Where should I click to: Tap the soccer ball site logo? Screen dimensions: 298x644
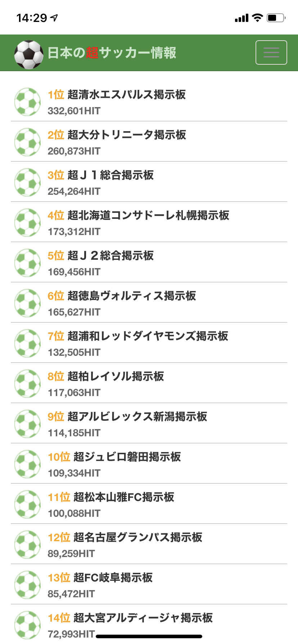[28, 54]
